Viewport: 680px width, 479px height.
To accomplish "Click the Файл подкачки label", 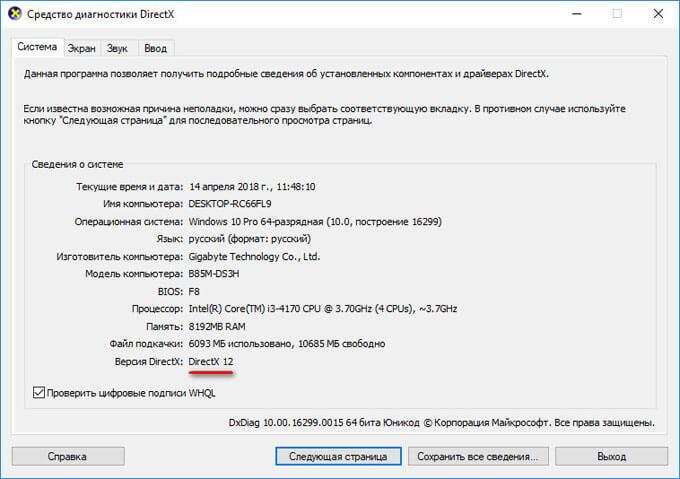I will (x=146, y=344).
